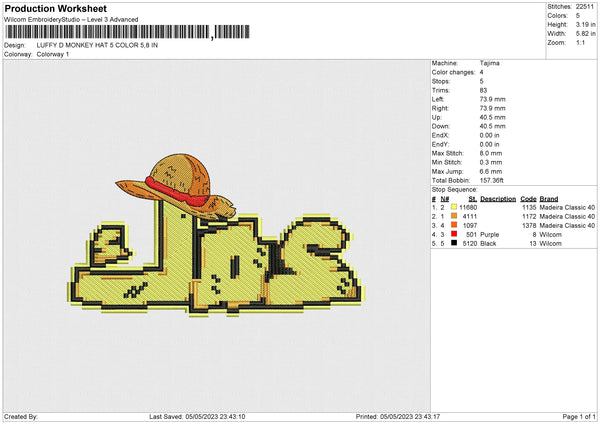Click the Machine value 'Tajima'
The height and width of the screenshot is (424, 600).
click(x=489, y=63)
